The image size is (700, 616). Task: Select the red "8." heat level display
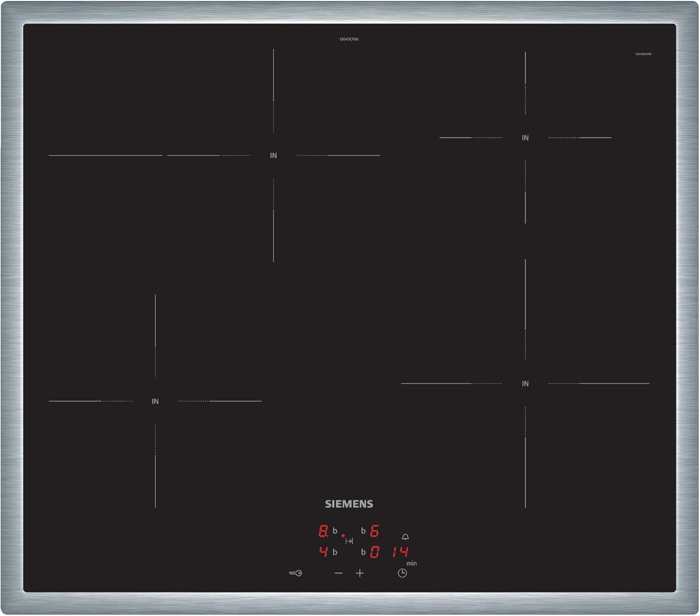pos(323,531)
